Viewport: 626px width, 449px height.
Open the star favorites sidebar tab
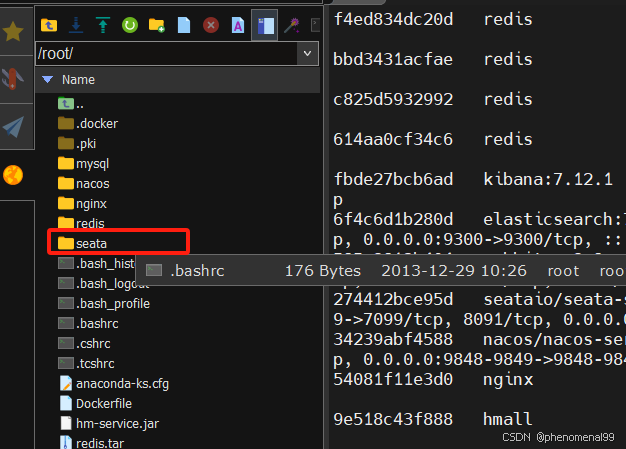tap(13, 31)
